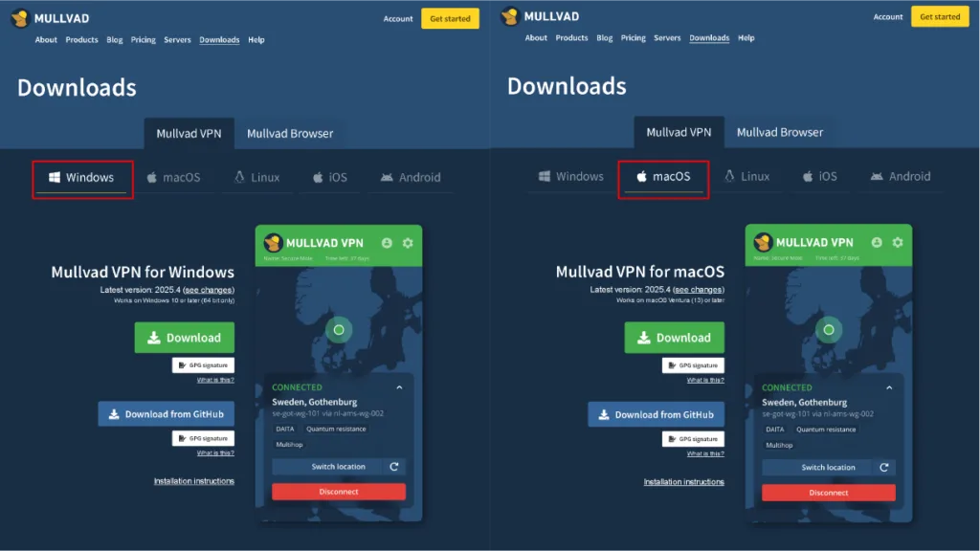Select the macOS tab in right page
Screen dimensions: 980x551
663,177
